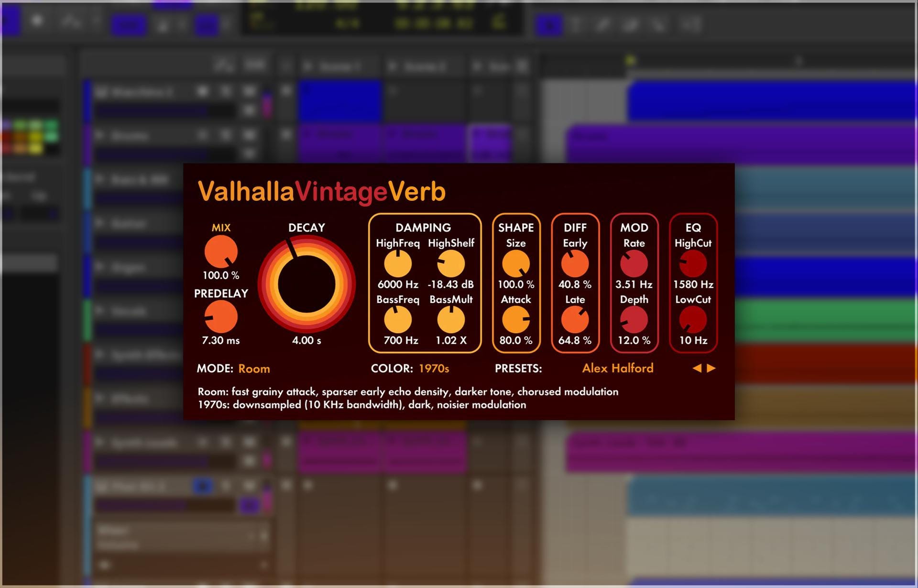Click the 6000 Hz HighFreq value
Viewport: 918px width, 588px height.
(398, 284)
